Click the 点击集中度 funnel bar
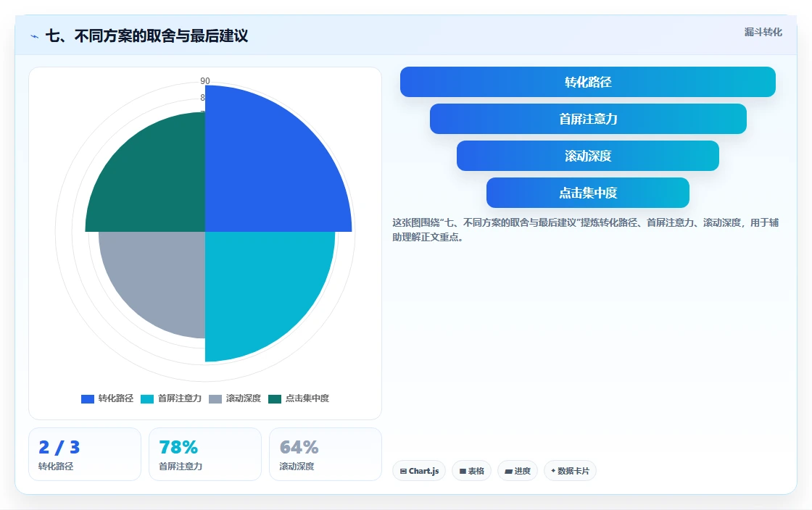Screen dimensions: 812x510 (588, 193)
